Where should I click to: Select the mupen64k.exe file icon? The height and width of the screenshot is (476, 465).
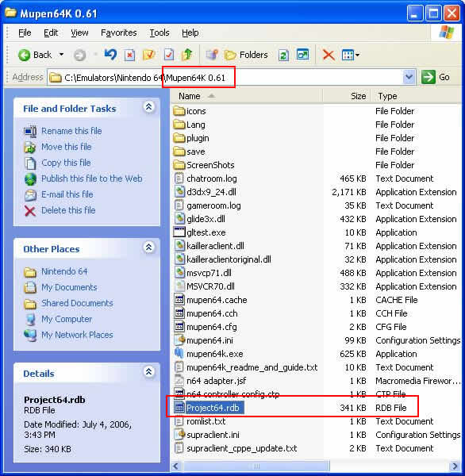pos(179,354)
